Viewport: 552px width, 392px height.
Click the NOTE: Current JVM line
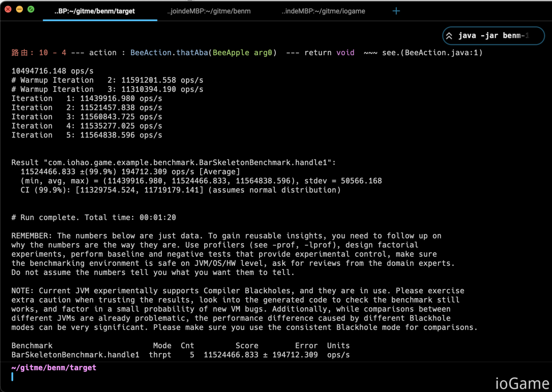click(238, 291)
